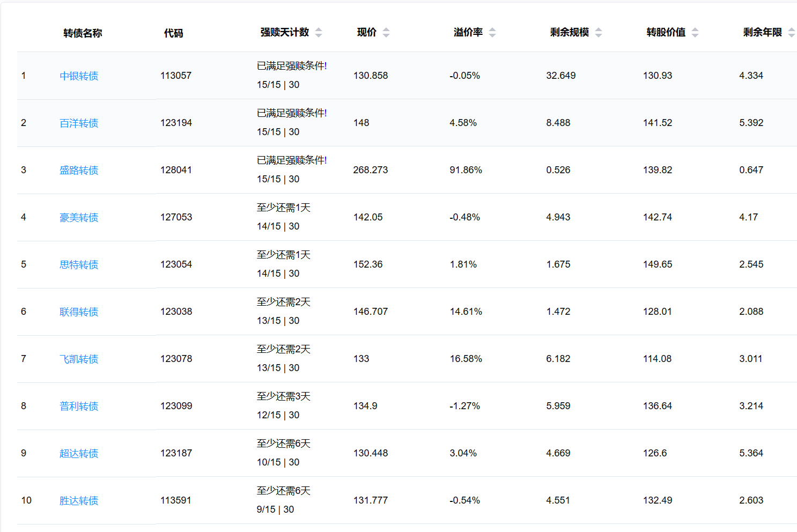View the 超达转债 bond

click(79, 454)
